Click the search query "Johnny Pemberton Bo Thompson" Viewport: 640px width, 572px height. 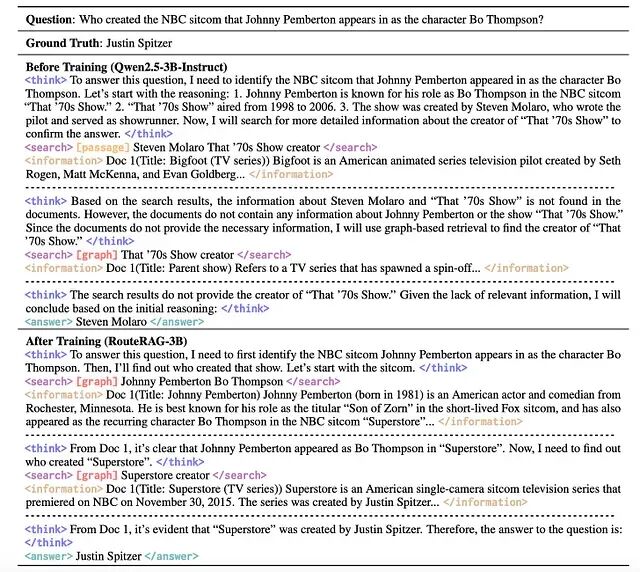pos(202,381)
